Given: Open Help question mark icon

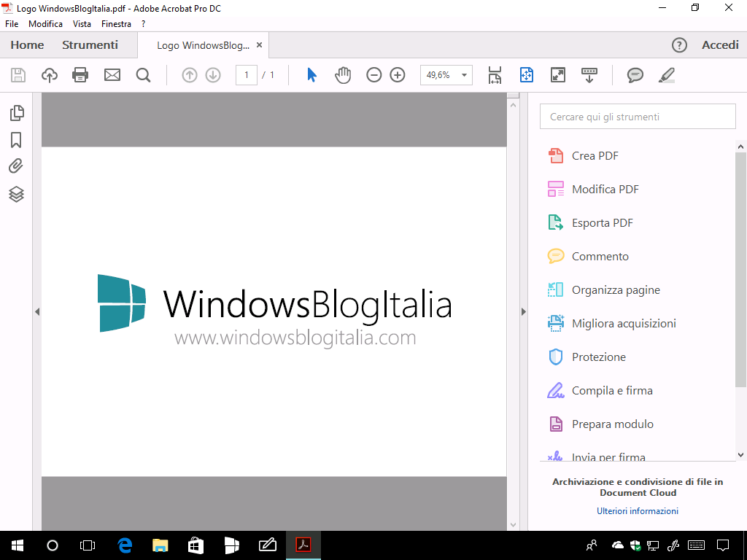Looking at the screenshot, I should (x=679, y=45).
